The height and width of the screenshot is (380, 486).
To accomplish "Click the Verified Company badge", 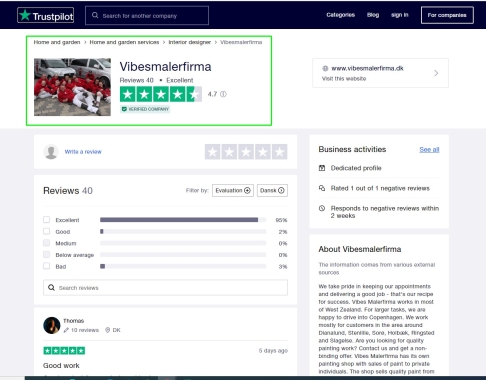I will pyautogui.click(x=145, y=109).
